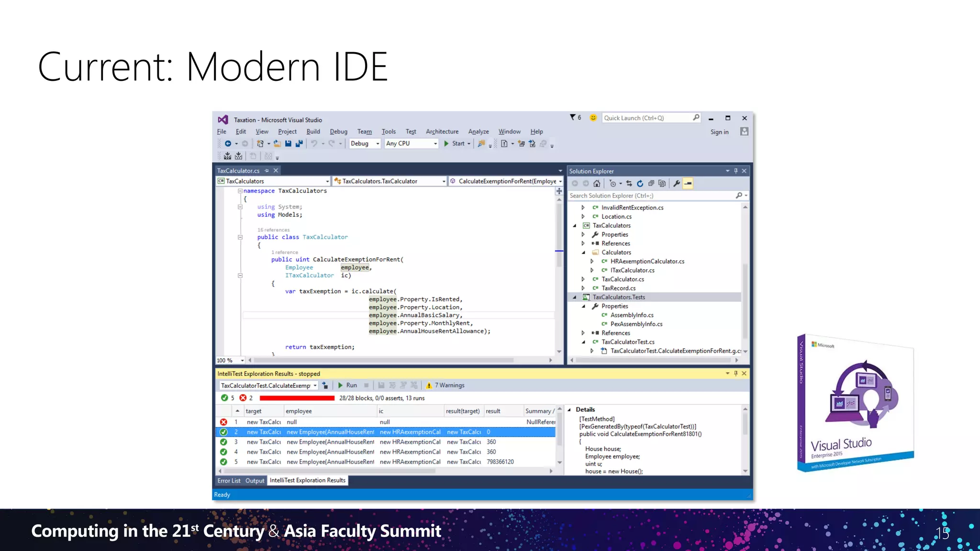Image resolution: width=980 pixels, height=551 pixels.
Task: Select test row 5 with result 798366120
Action: (386, 462)
